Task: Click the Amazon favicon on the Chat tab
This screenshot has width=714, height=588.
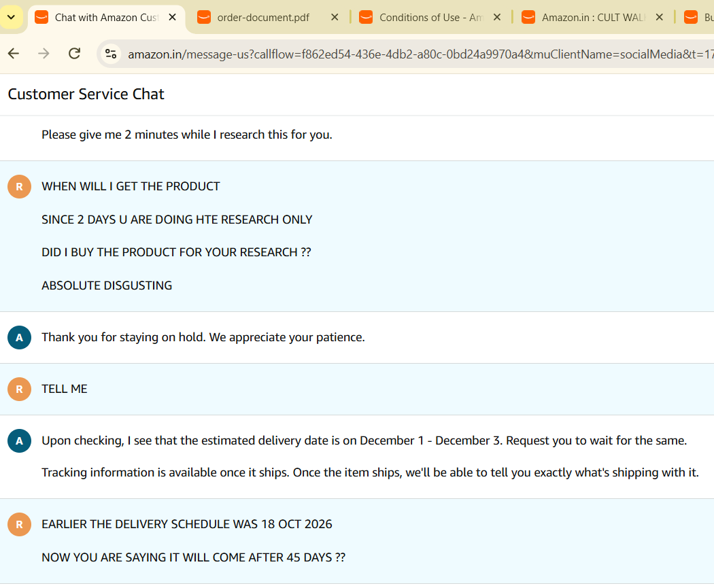Action: [x=41, y=17]
